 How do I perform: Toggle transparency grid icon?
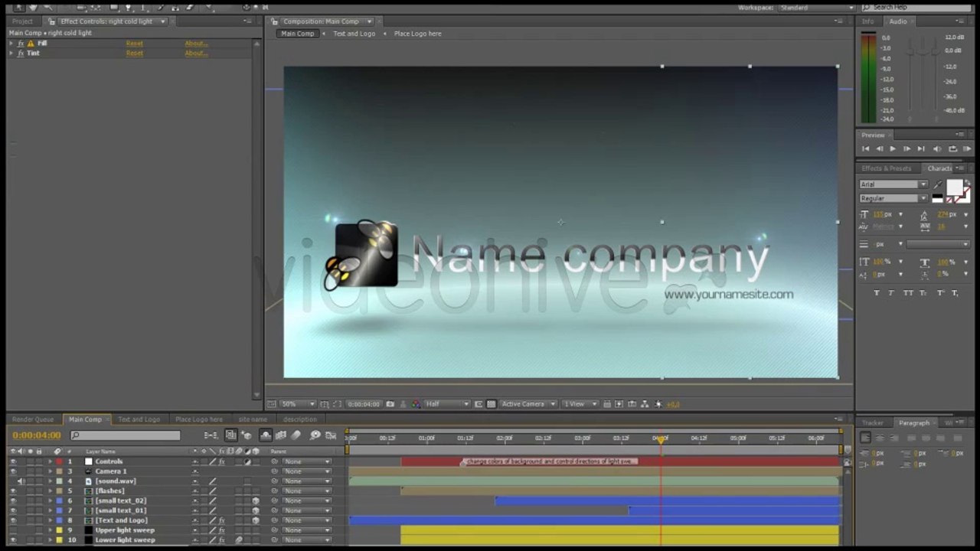(x=492, y=404)
